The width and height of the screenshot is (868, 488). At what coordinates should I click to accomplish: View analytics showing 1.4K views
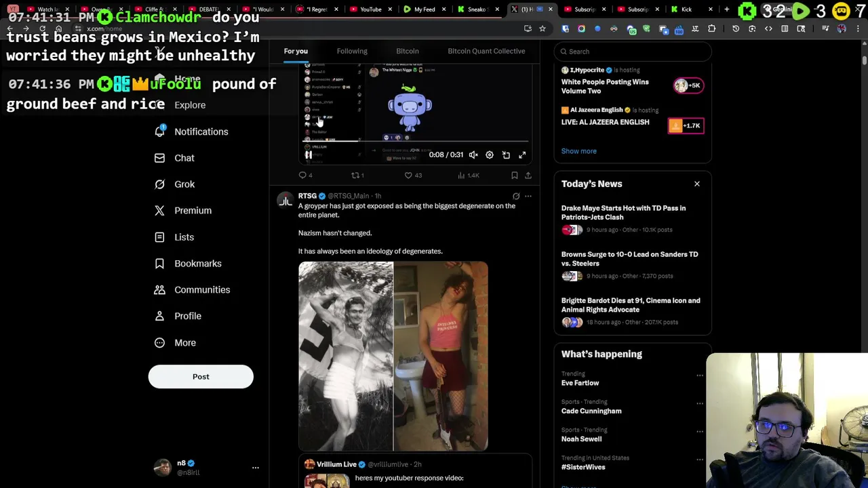pyautogui.click(x=469, y=176)
